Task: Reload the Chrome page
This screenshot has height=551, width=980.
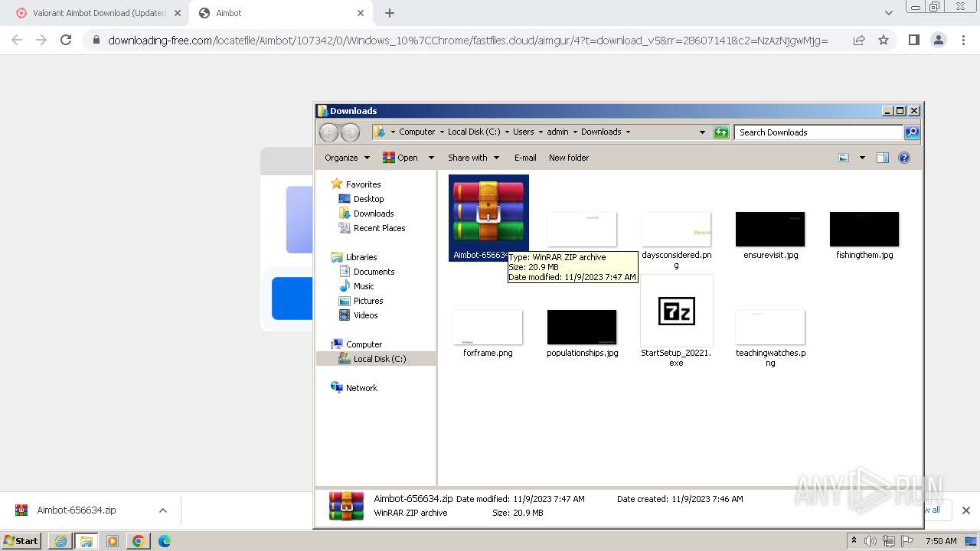Action: (x=66, y=40)
